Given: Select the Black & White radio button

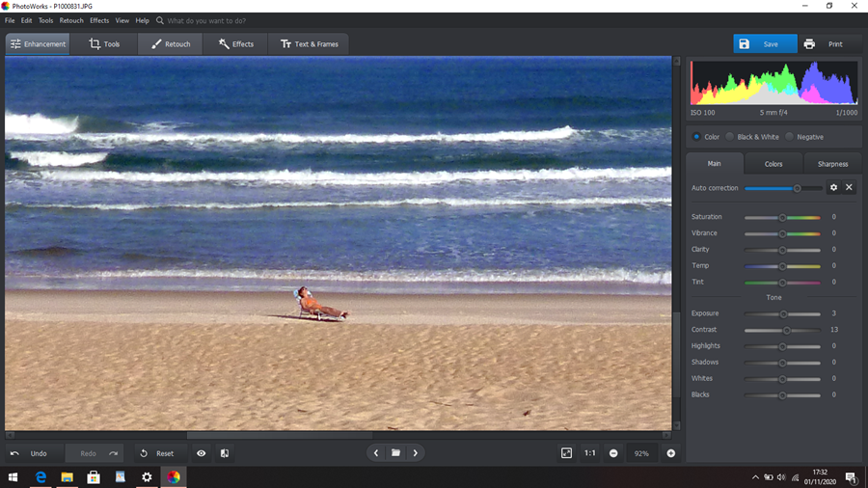Looking at the screenshot, I should click(x=730, y=137).
